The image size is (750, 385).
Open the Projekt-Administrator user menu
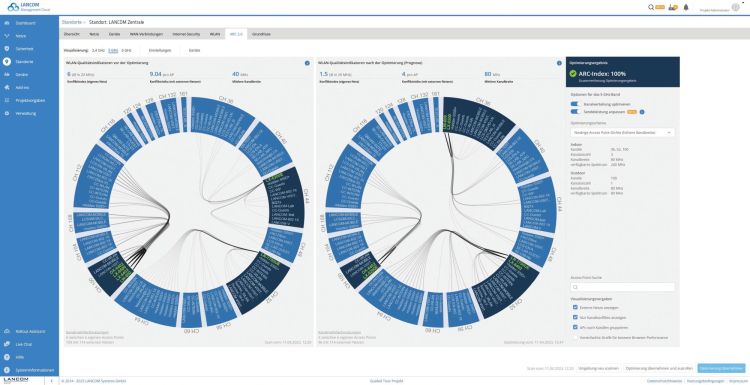pos(735,7)
